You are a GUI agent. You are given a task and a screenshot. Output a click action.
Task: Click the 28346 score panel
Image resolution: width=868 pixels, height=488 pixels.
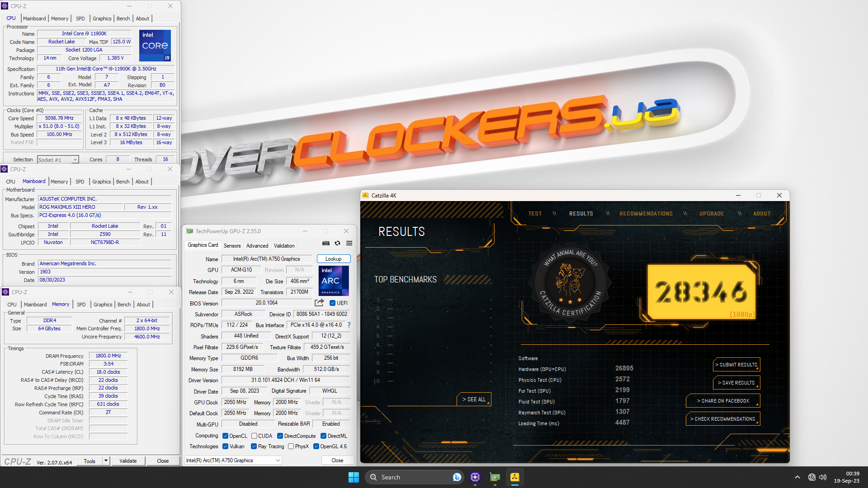701,291
